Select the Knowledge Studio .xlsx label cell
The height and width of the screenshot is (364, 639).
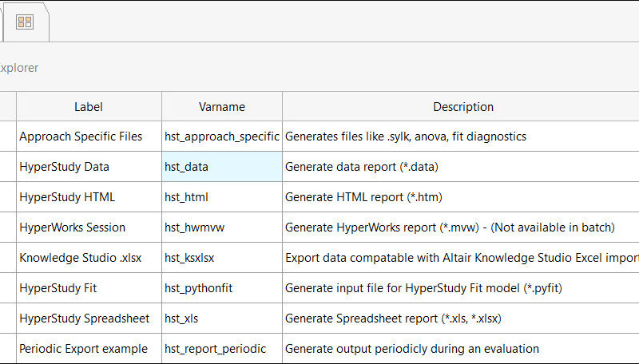89,258
